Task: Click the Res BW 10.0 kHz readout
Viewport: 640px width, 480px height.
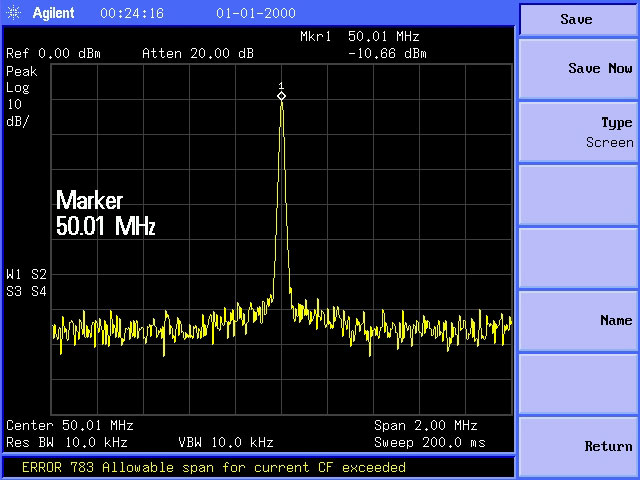Action: 67,442
